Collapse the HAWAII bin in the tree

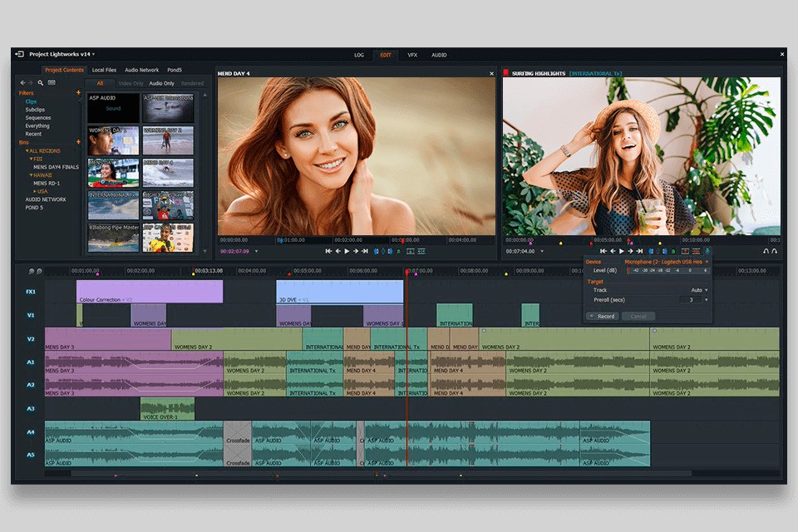(32, 175)
